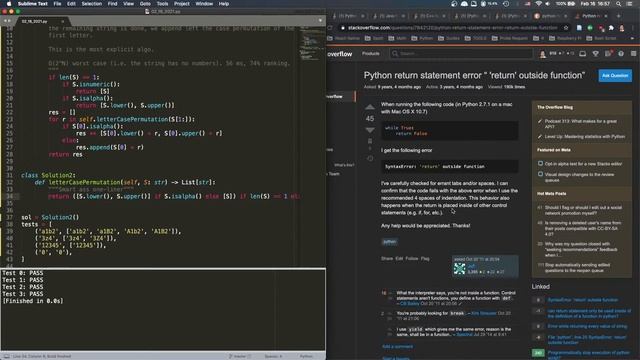640x360 pixels.
Task: Open the Selection menu
Action: 91,4
